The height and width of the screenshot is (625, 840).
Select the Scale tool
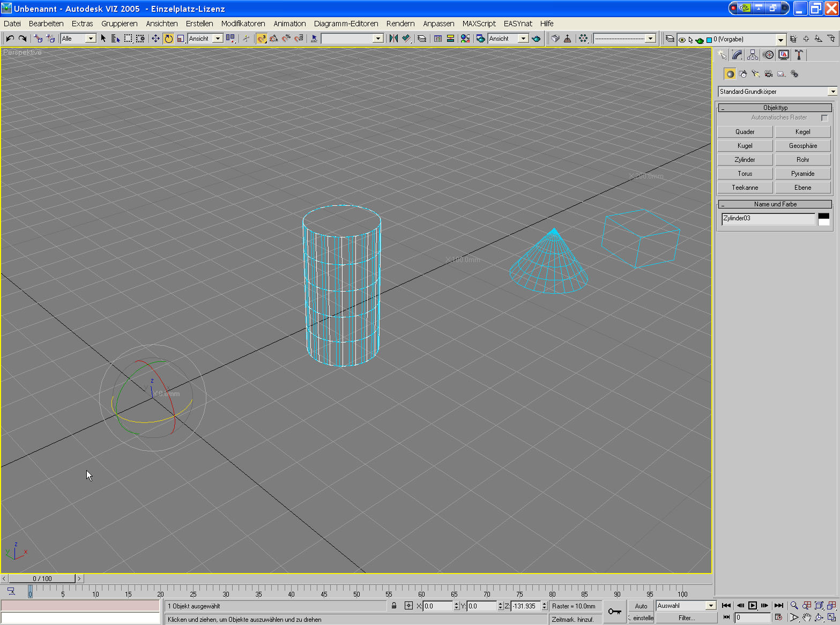181,39
